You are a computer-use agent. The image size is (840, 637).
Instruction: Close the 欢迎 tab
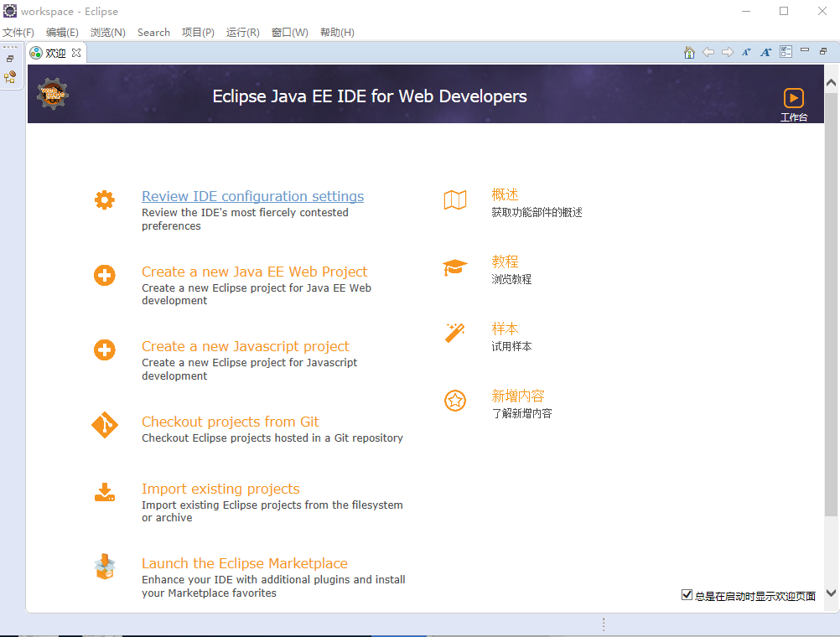click(x=76, y=53)
